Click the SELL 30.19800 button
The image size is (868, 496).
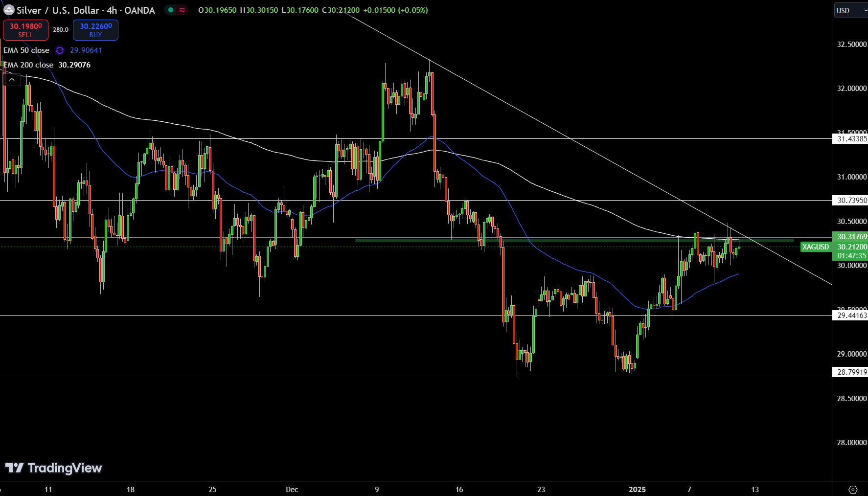[25, 30]
